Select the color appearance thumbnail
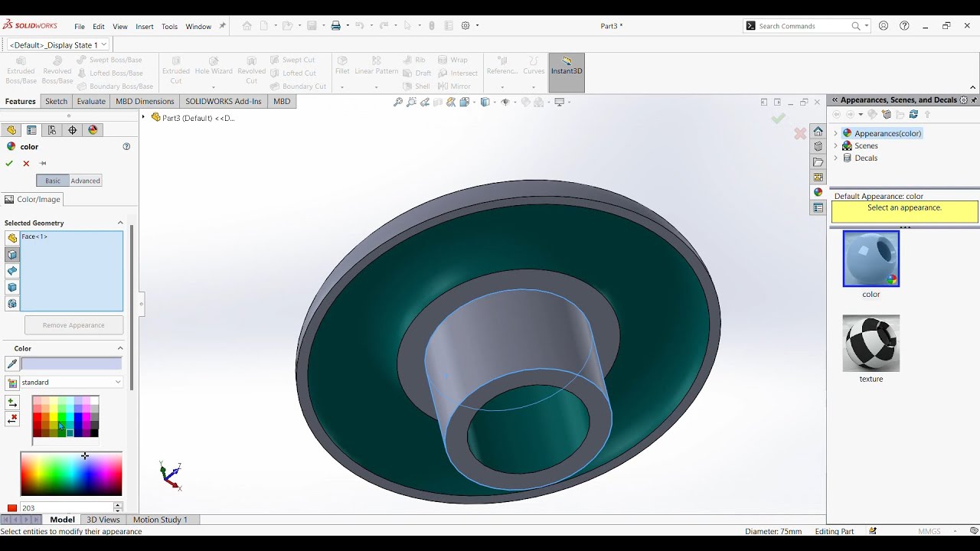 click(x=871, y=259)
